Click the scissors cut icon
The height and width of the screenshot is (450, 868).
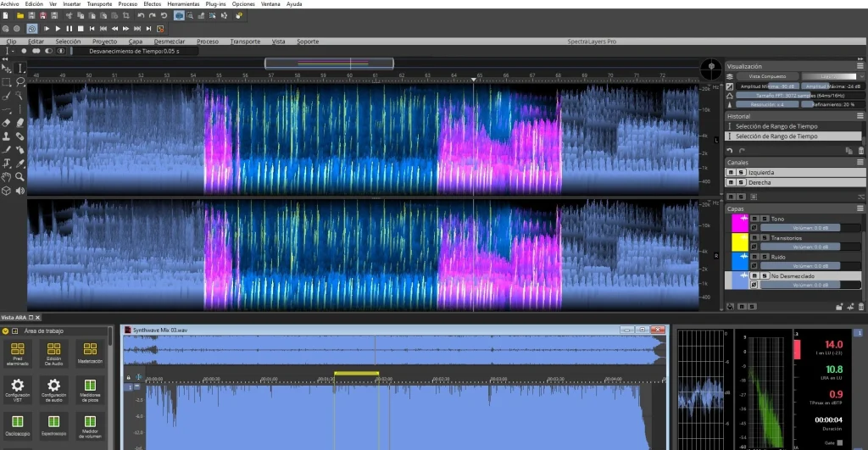coord(69,15)
